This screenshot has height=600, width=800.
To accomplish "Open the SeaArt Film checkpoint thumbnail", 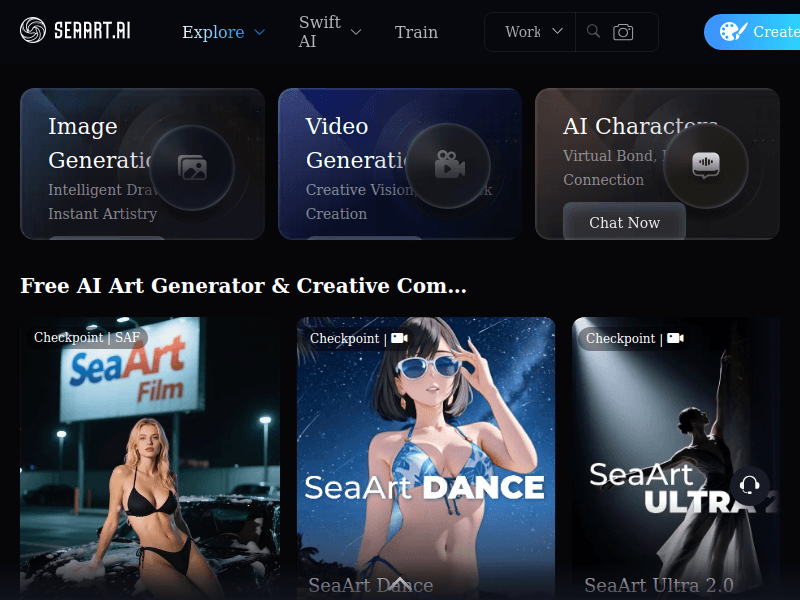I will [x=150, y=458].
